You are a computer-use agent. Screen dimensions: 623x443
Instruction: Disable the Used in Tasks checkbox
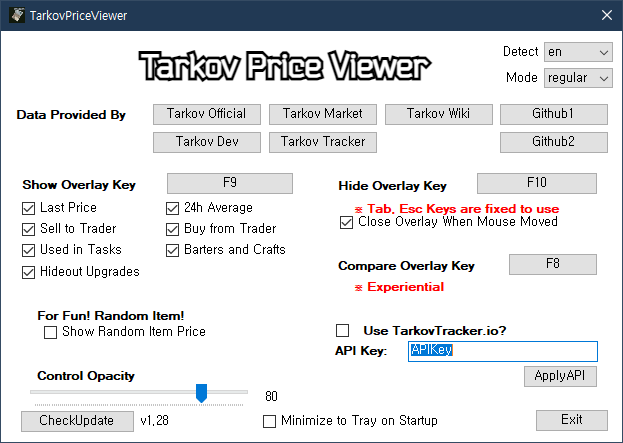(29, 250)
